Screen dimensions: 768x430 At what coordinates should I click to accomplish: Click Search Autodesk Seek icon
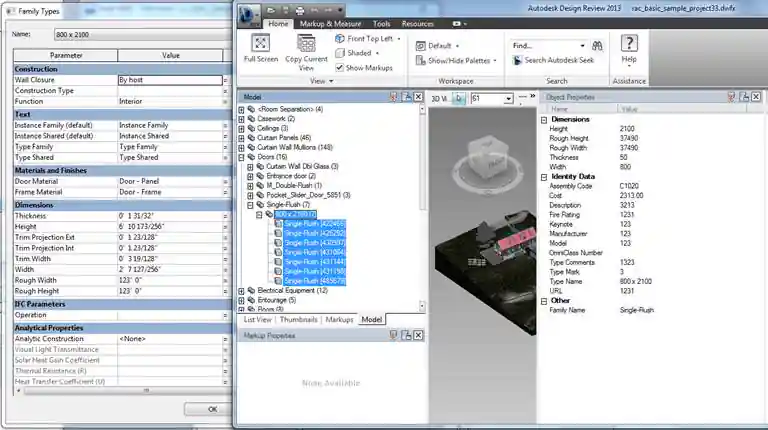518,61
